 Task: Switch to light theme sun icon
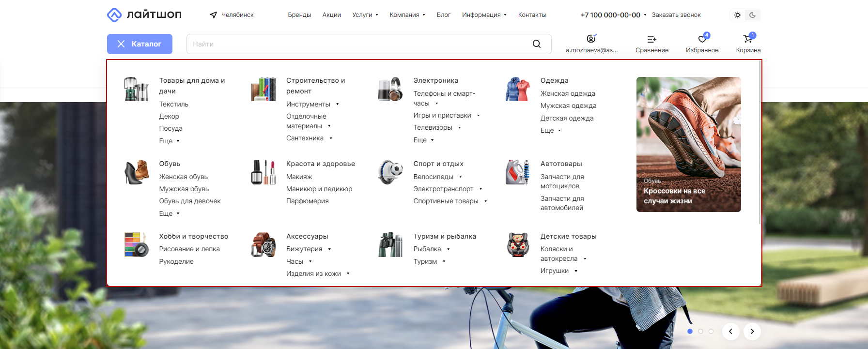coord(738,15)
